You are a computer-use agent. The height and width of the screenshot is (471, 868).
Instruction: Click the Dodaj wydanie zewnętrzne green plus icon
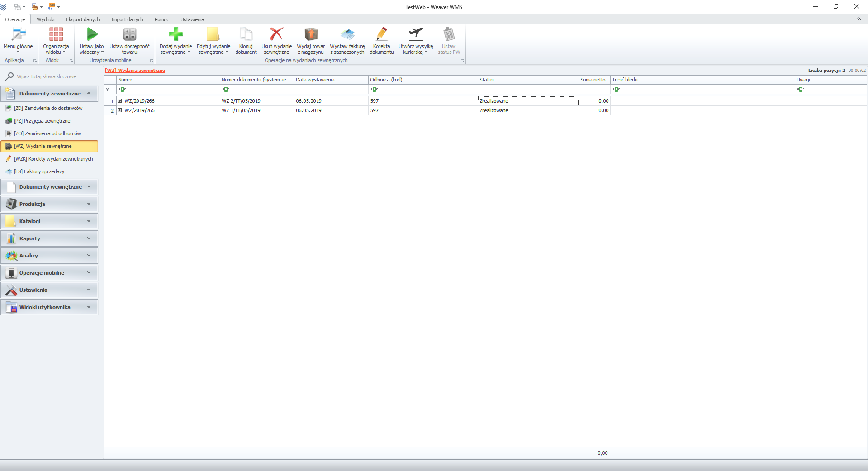point(175,34)
